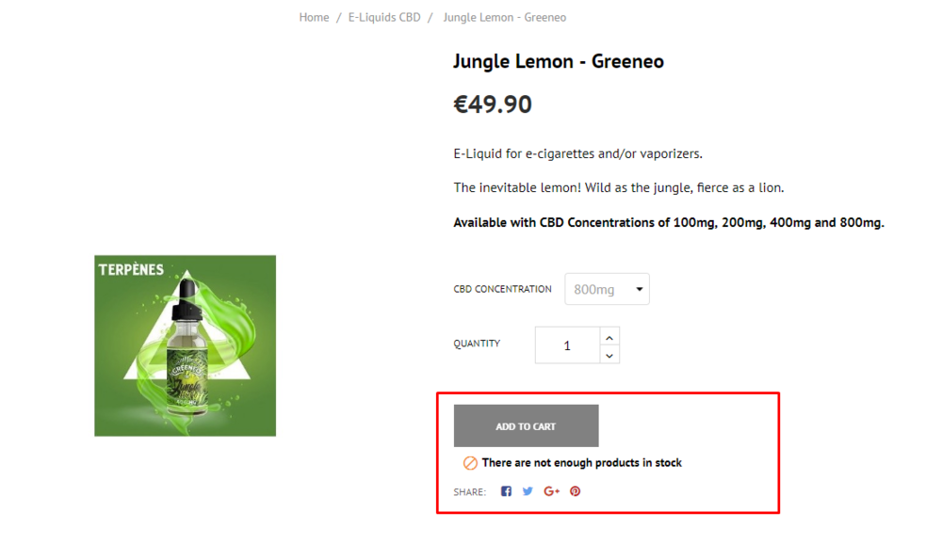Open the Jungle Lemon bottle product image
Image resolution: width=942 pixels, height=560 pixels.
coord(185,345)
